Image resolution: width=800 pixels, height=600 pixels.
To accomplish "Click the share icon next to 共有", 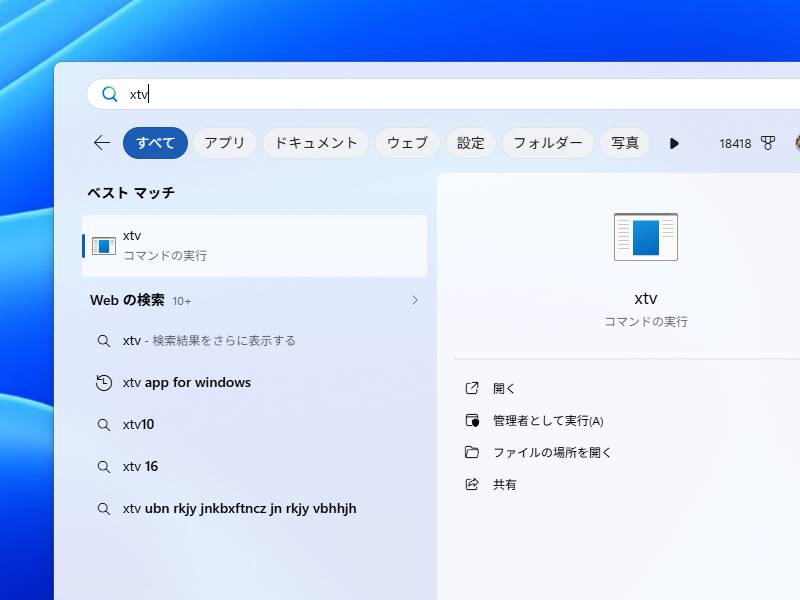I will (x=472, y=484).
